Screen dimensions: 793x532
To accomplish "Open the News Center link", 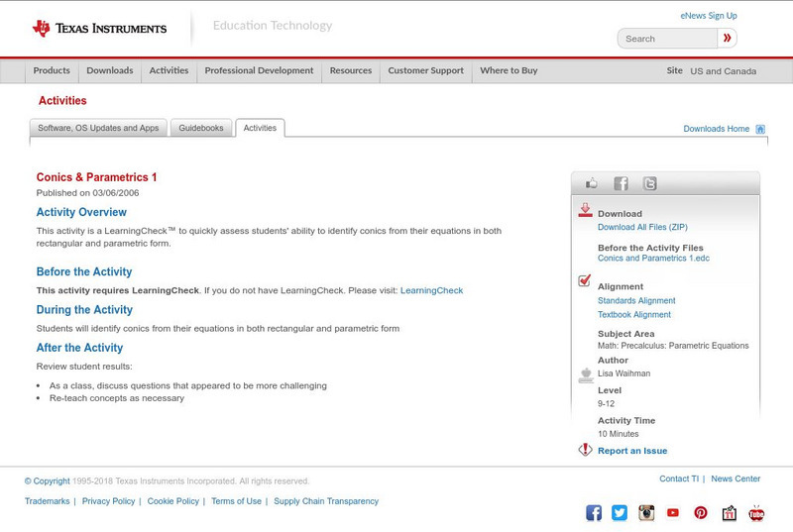I will point(736,479).
